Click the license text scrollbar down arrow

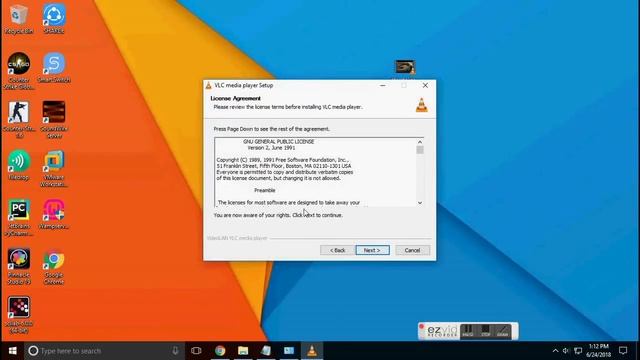420,202
